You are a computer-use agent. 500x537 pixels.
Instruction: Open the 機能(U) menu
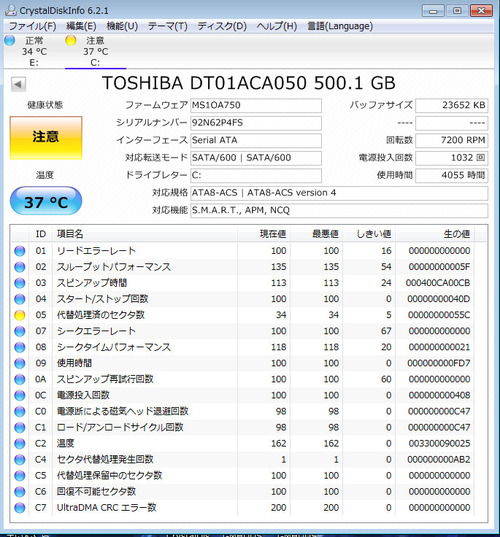[x=122, y=26]
